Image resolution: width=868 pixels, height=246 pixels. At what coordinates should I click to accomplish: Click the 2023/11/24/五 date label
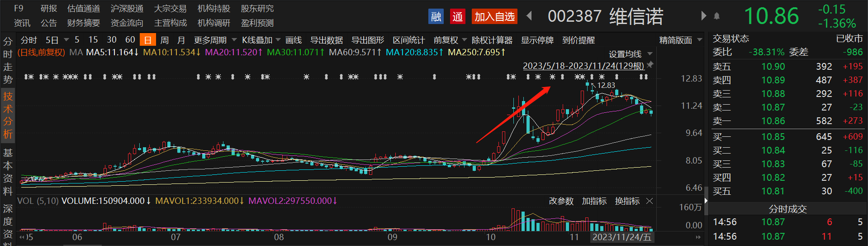(621, 237)
